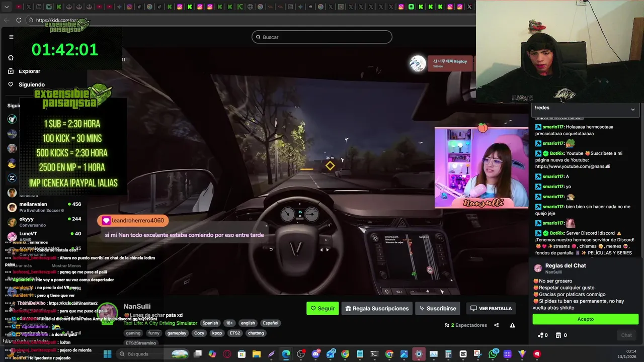Click the Buscar search field
Image resolution: width=644 pixels, height=362 pixels.
(x=322, y=37)
